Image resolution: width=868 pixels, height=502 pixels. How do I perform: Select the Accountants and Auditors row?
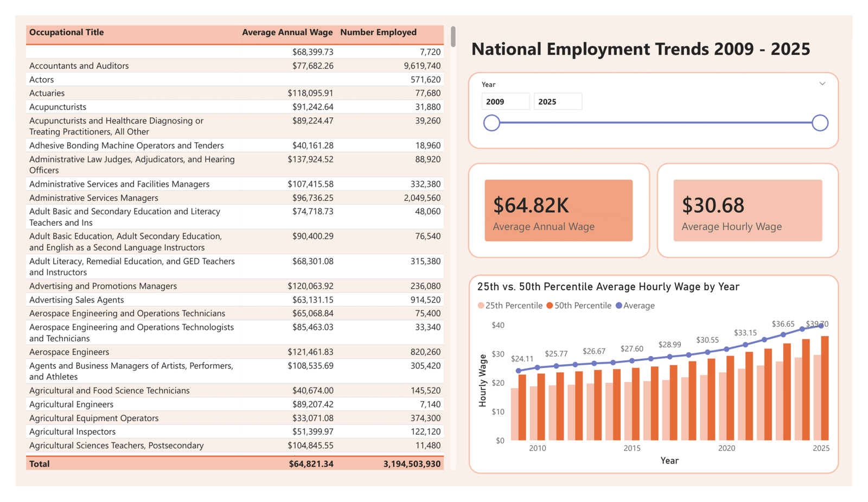(163, 66)
